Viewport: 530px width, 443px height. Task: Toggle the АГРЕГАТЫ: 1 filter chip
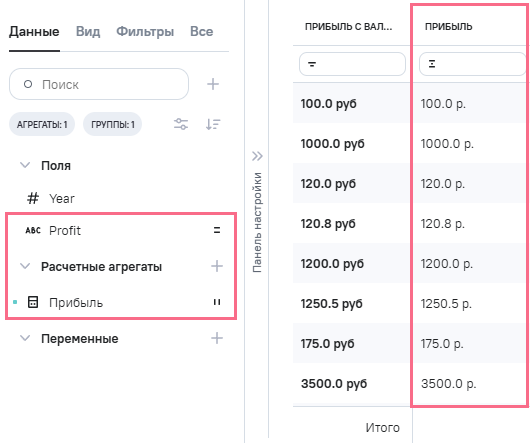42,124
